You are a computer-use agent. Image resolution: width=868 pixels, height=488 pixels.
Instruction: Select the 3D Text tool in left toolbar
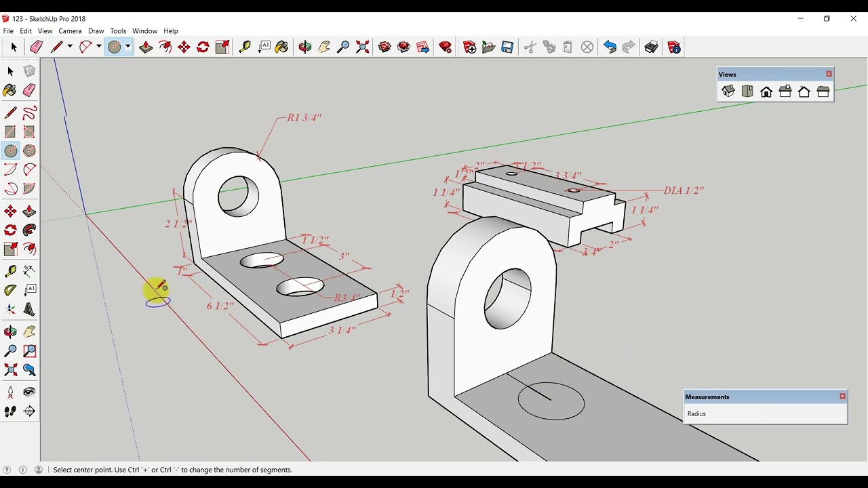(x=29, y=309)
